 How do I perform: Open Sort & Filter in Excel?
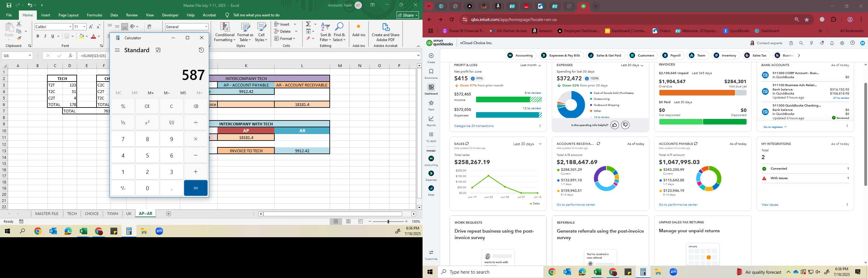point(325,32)
